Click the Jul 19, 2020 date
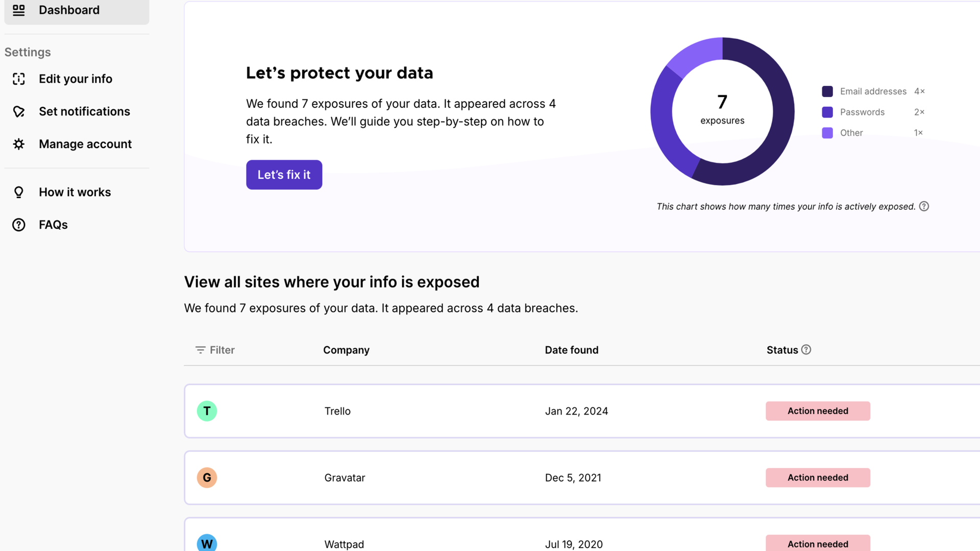Image resolution: width=980 pixels, height=551 pixels. (574, 544)
